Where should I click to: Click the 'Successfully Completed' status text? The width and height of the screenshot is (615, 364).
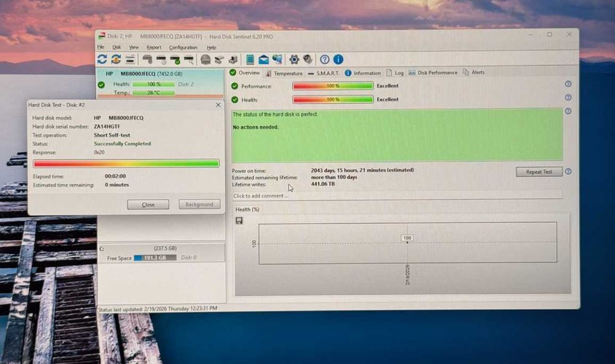122,143
